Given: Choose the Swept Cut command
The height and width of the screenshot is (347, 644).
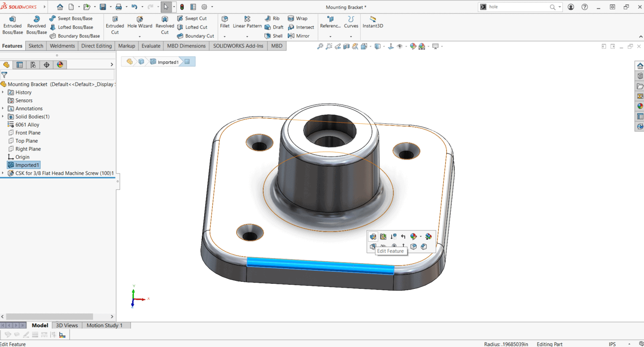Looking at the screenshot, I should click(192, 19).
